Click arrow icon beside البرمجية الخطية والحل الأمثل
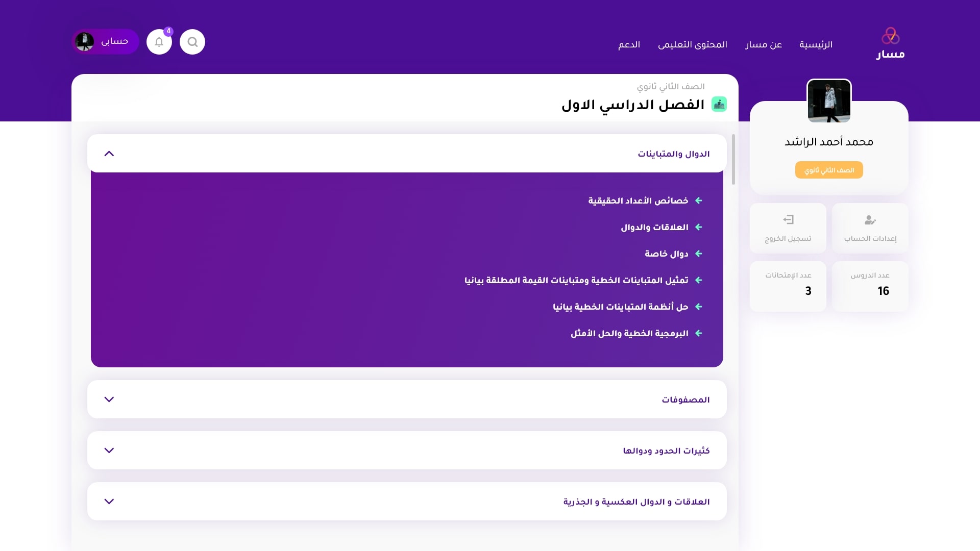 [699, 333]
